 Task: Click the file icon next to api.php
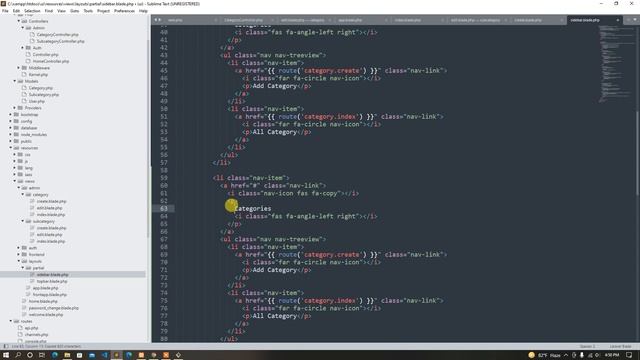20,328
